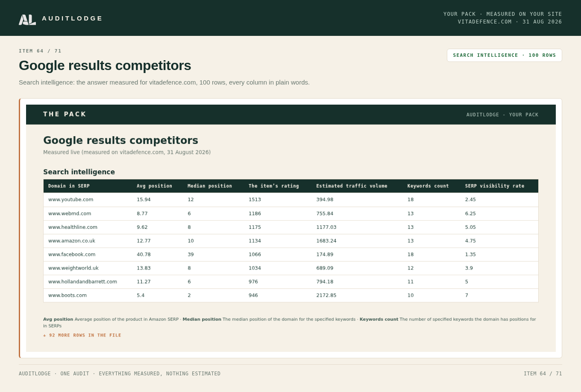
Task: Click the AUDITLODGE brand name in header
Action: (72, 18)
